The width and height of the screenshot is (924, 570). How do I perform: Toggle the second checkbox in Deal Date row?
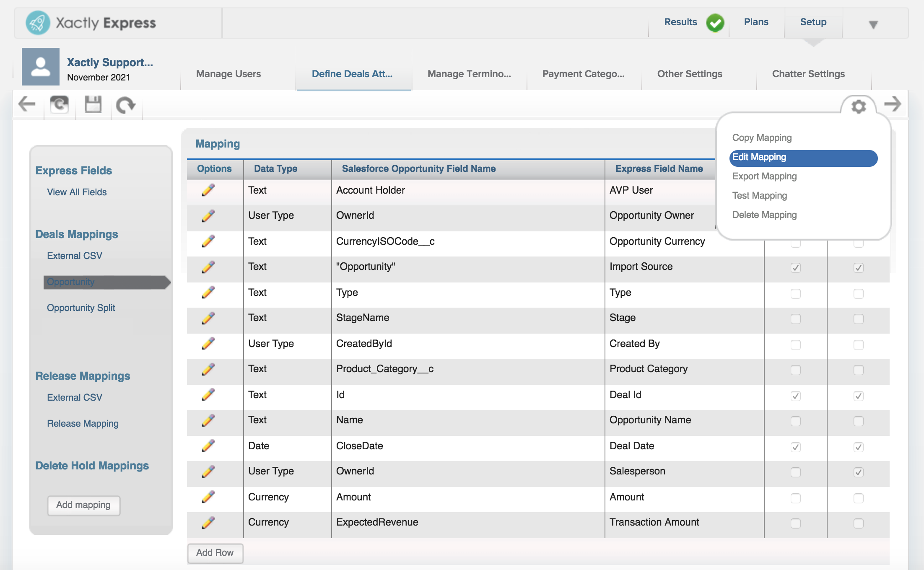click(x=859, y=447)
